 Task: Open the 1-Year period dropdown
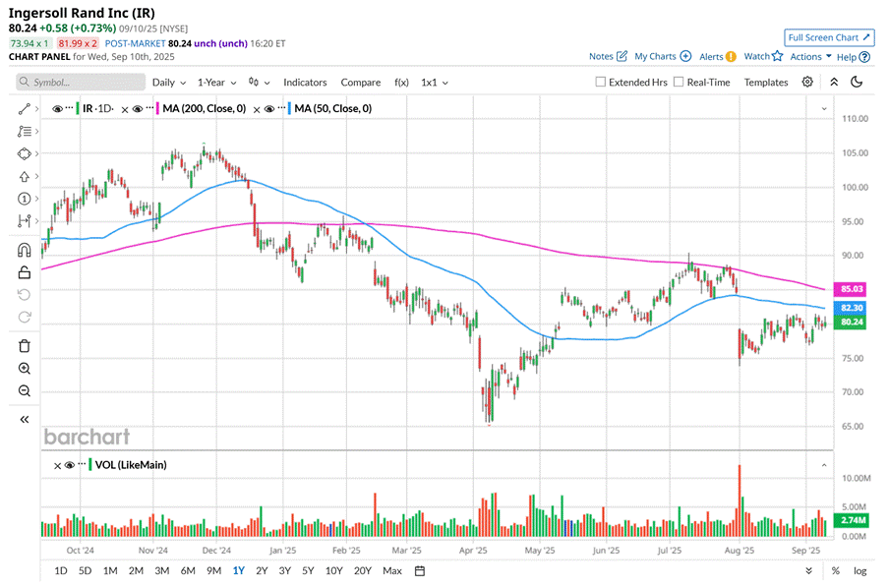coord(217,83)
